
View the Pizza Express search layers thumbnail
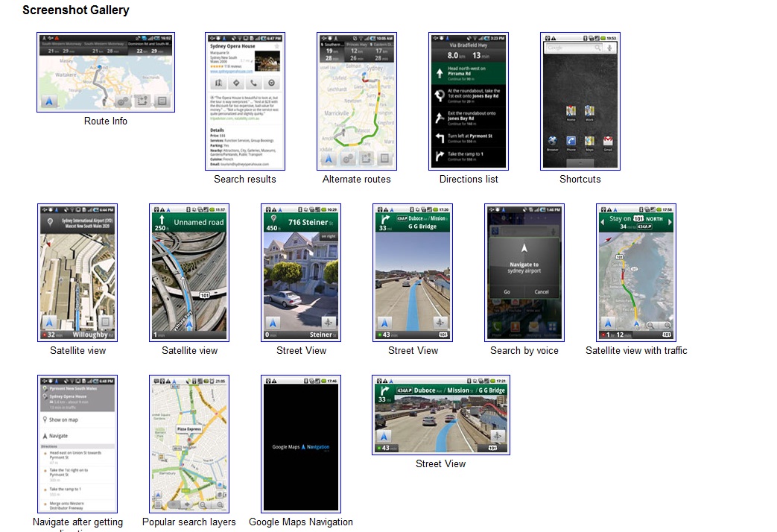pyautogui.click(x=189, y=444)
